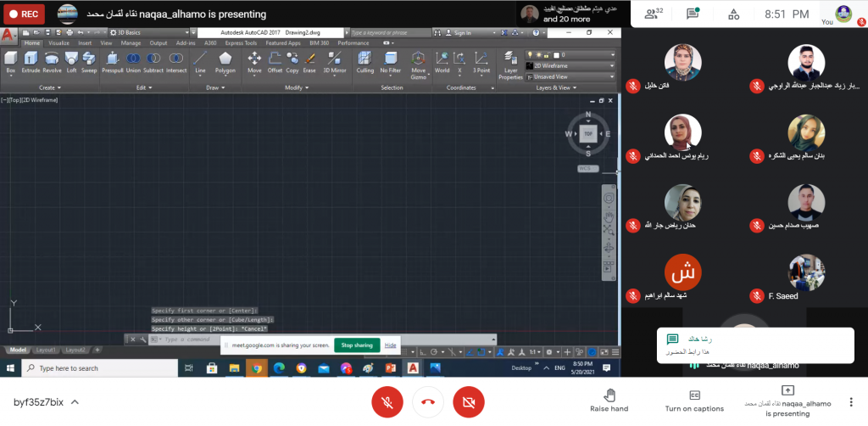Image resolution: width=868 pixels, height=426 pixels.
Task: Hide the screen sharing notification bar
Action: 390,345
